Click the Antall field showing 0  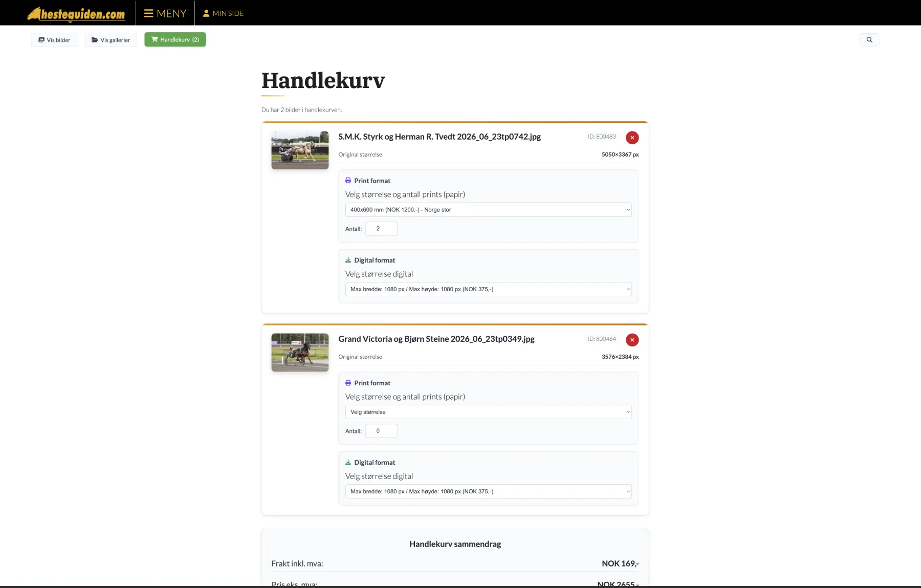click(x=381, y=431)
